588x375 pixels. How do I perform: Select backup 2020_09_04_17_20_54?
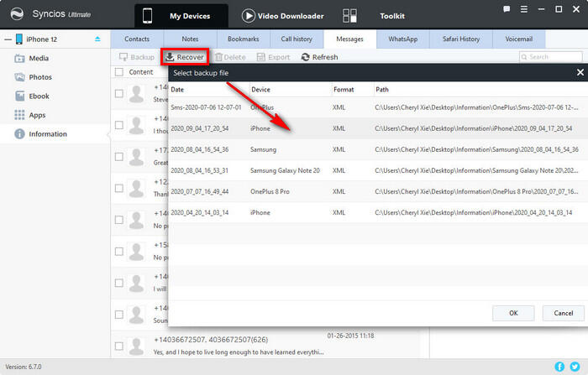click(x=378, y=128)
